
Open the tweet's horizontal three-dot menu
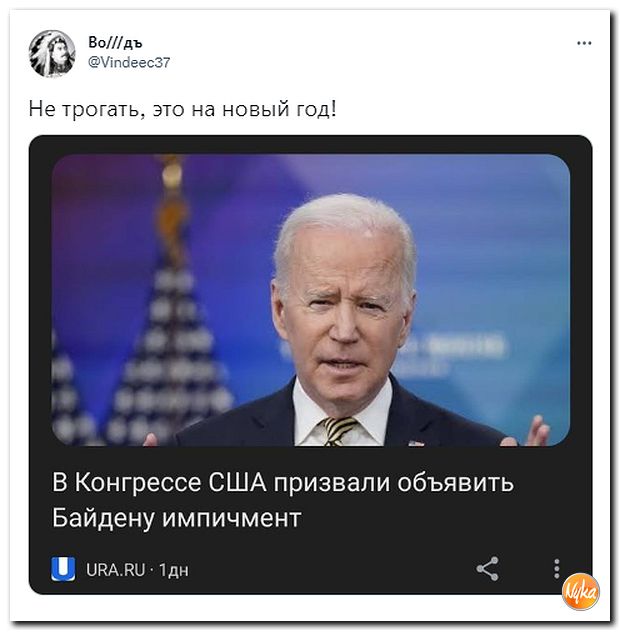click(x=584, y=43)
